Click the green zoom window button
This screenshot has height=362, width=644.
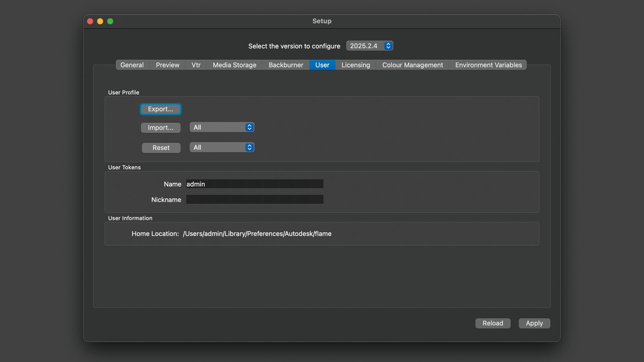click(x=110, y=21)
